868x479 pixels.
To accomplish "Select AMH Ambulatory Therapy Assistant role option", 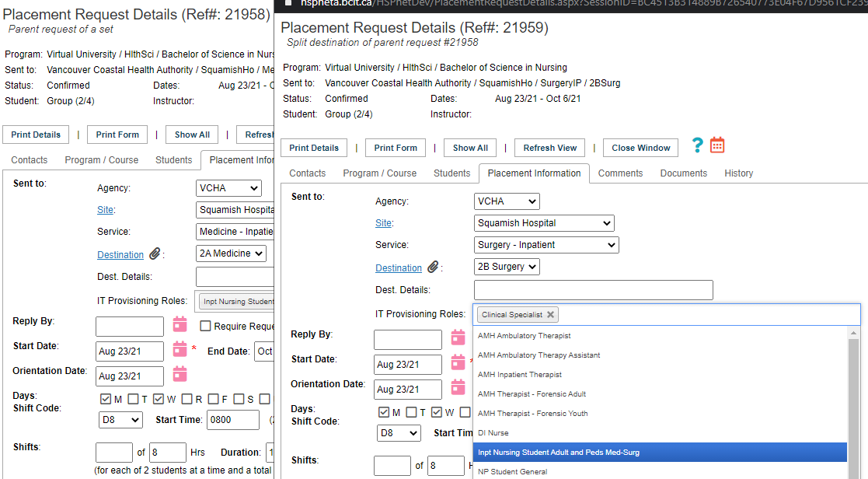I will (x=660, y=355).
